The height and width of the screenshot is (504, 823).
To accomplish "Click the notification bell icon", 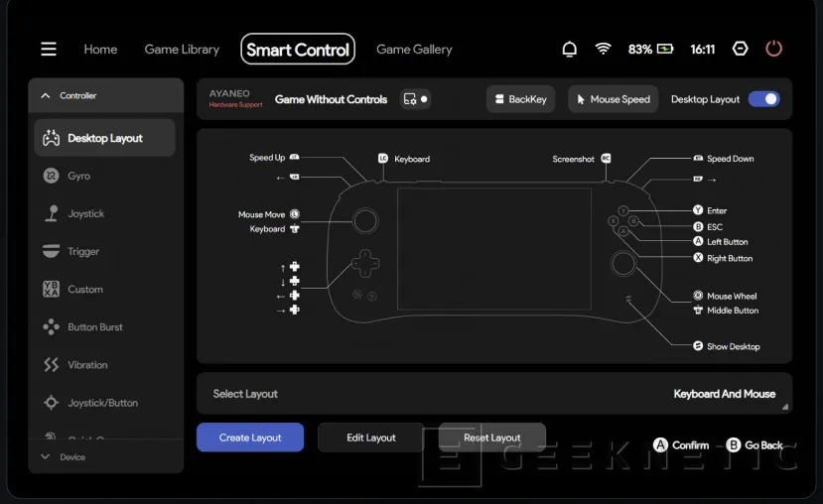I will point(570,49).
